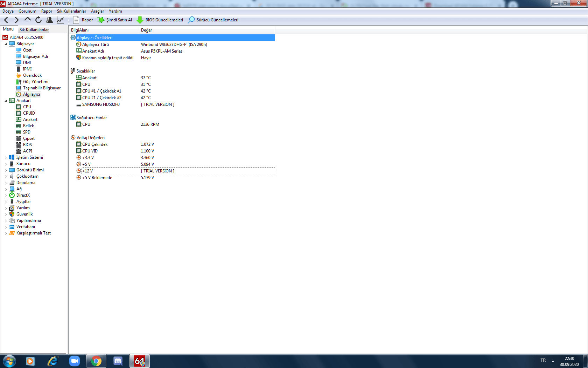The image size is (588, 368).
Task: Open Zoom from the taskbar
Action: pos(75,361)
